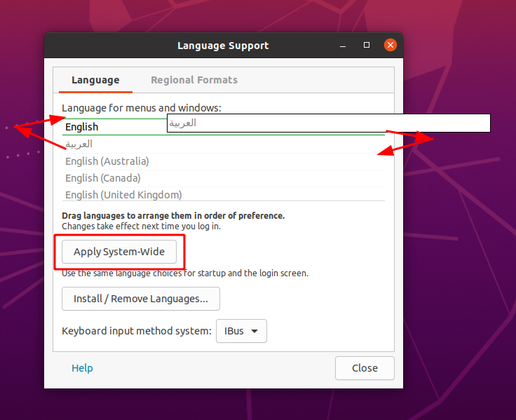The height and width of the screenshot is (420, 516).
Task: Close window using orange title bar button
Action: click(390, 46)
